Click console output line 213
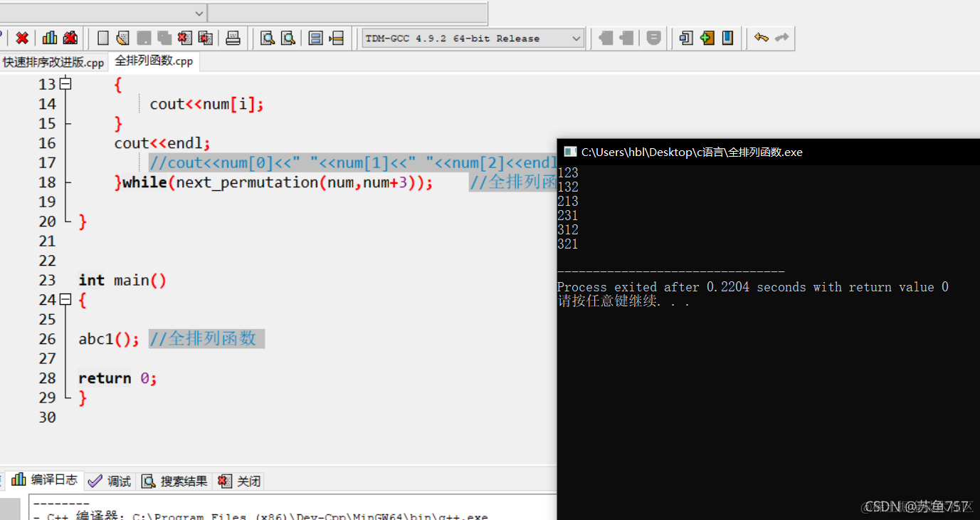980x520 pixels. pyautogui.click(x=568, y=201)
